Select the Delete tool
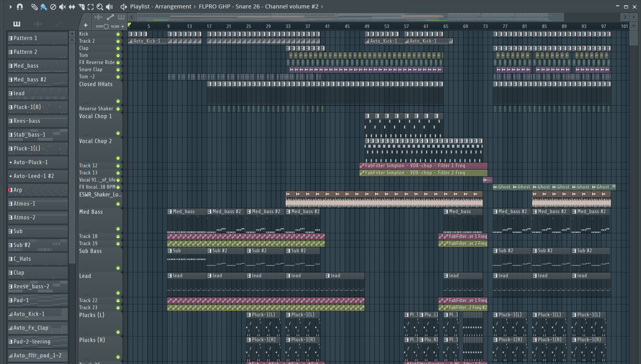The width and height of the screenshot is (641, 364). pyautogui.click(x=53, y=7)
